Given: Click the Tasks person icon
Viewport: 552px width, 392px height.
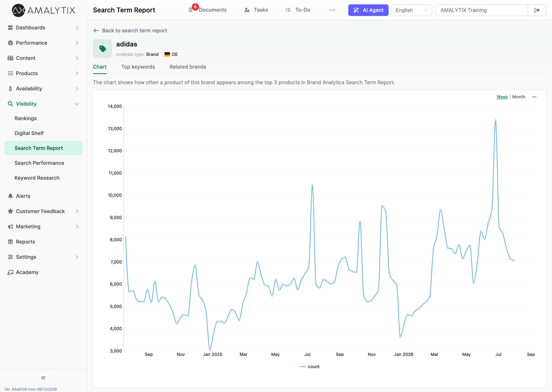Looking at the screenshot, I should (x=247, y=10).
